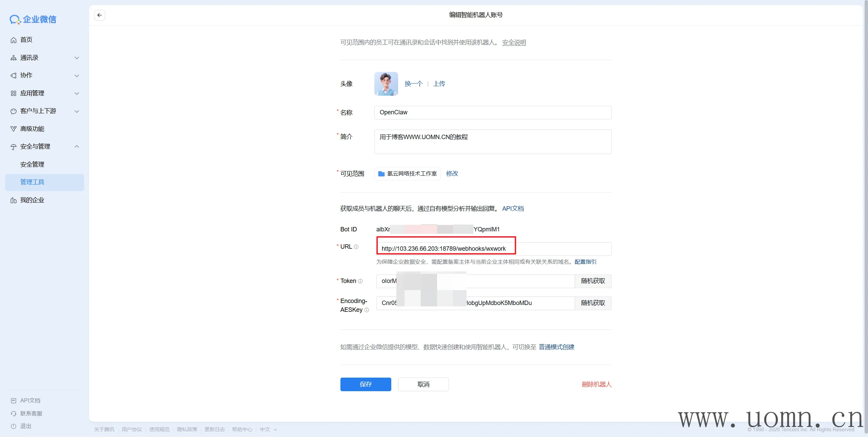Click the 联系客服 headset icon
This screenshot has width=868, height=437.
pos(14,414)
